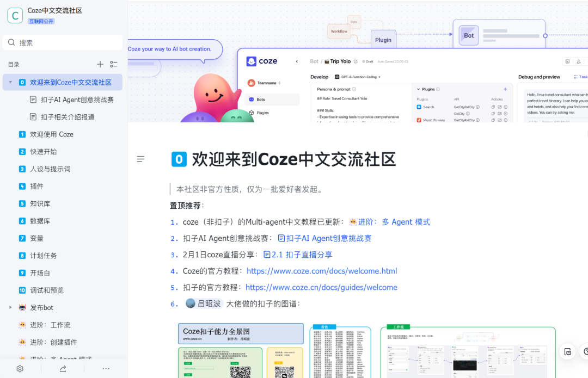Click number icon 4 beside 插件
The image size is (588, 378).
[x=22, y=186]
